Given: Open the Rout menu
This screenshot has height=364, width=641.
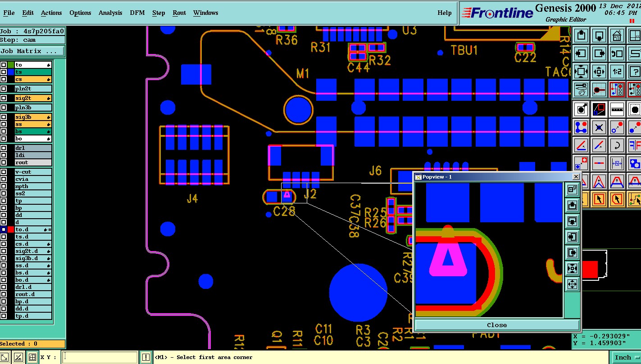Looking at the screenshot, I should [179, 13].
